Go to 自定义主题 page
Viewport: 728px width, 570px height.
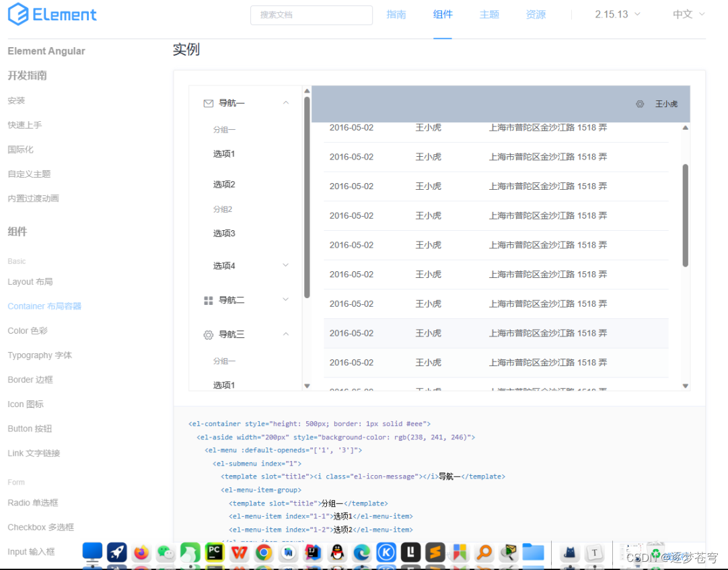point(29,174)
